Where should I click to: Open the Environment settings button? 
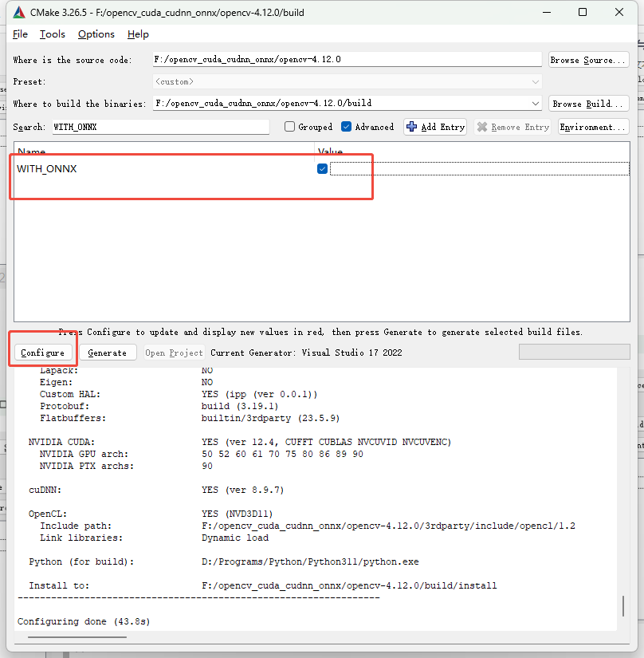pyautogui.click(x=593, y=127)
